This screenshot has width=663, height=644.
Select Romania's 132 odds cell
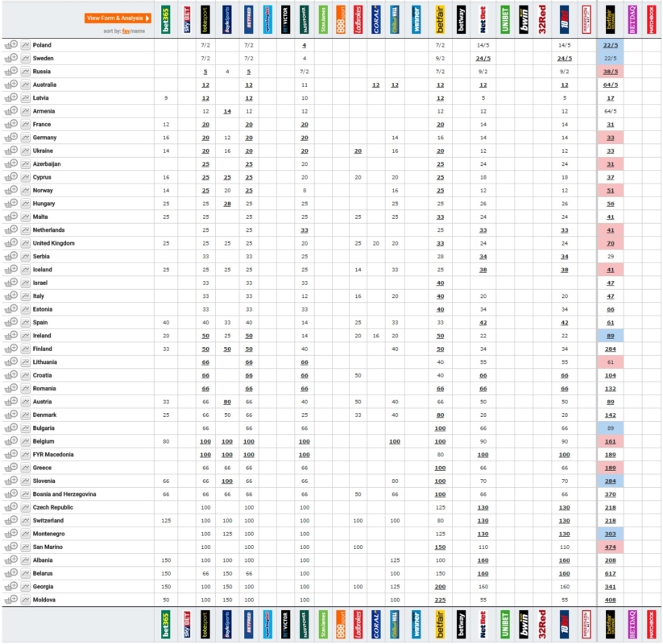pyautogui.click(x=610, y=388)
